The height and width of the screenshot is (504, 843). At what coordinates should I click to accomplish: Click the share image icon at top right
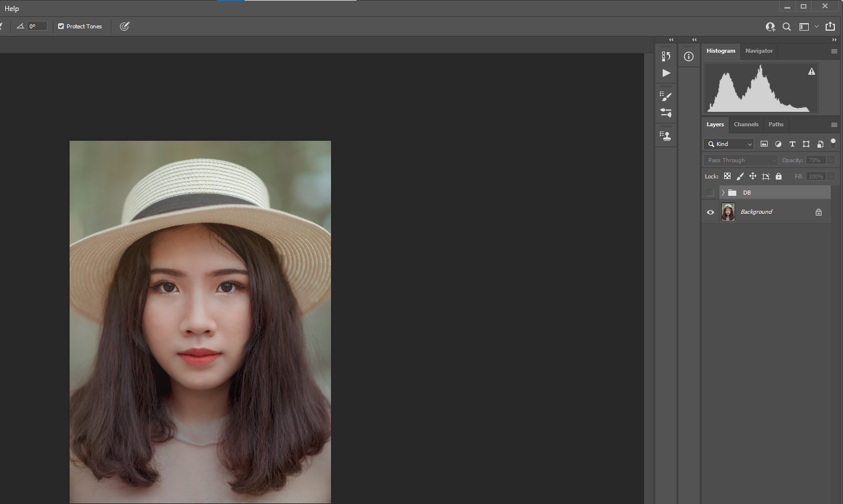(x=830, y=26)
